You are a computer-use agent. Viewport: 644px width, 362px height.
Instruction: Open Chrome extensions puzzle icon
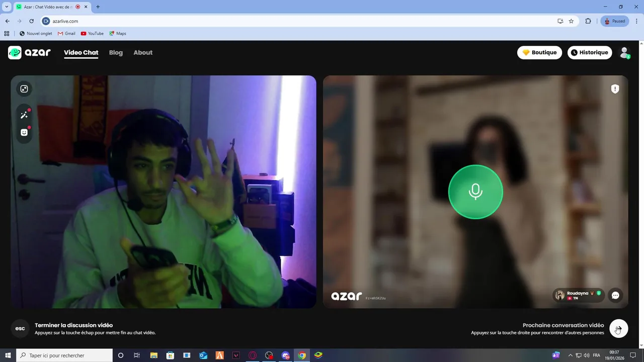[x=588, y=21]
